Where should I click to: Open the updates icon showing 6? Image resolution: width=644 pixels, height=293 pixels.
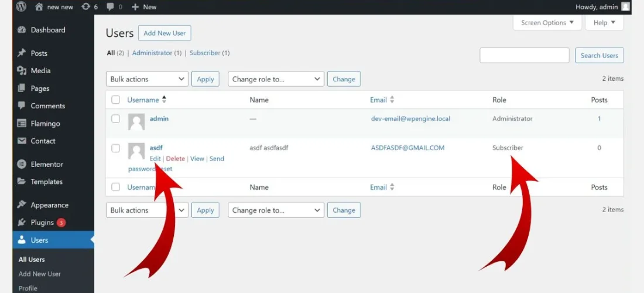[85, 7]
